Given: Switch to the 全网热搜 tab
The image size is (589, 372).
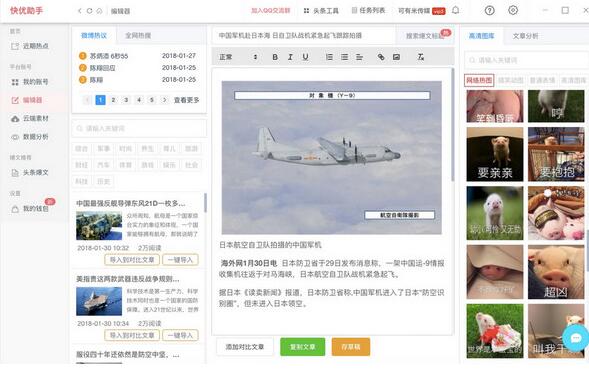Looking at the screenshot, I should [x=138, y=36].
